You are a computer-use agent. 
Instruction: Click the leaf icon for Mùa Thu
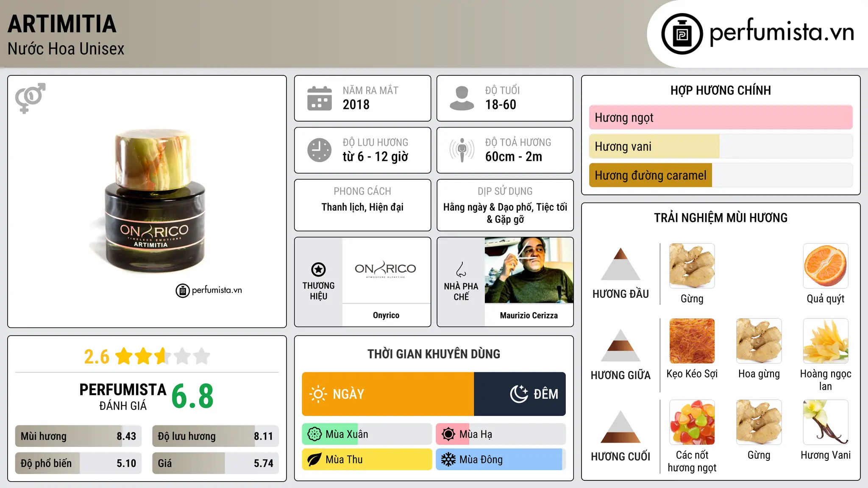coord(314,460)
